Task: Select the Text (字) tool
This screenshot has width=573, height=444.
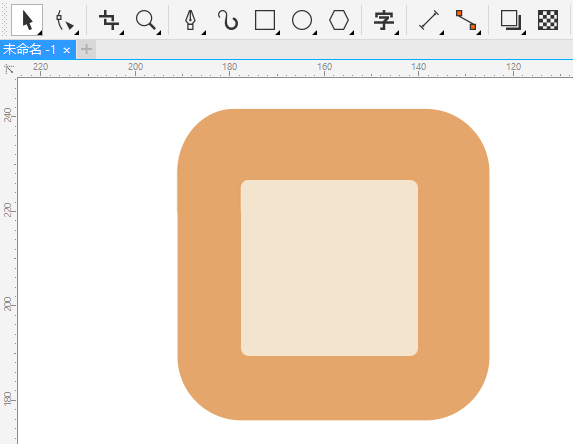Action: click(x=384, y=20)
